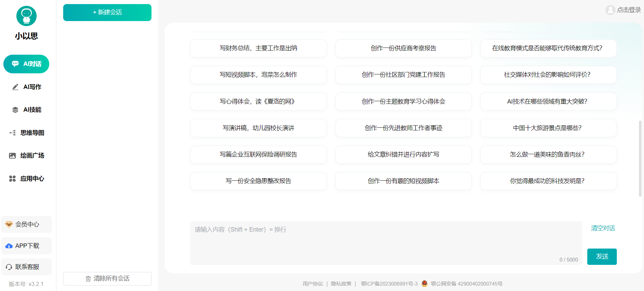Viewport: 644px width, 291px height.
Task: Select prompt AI技术在哪些领域有重大突破?
Action: (549, 101)
